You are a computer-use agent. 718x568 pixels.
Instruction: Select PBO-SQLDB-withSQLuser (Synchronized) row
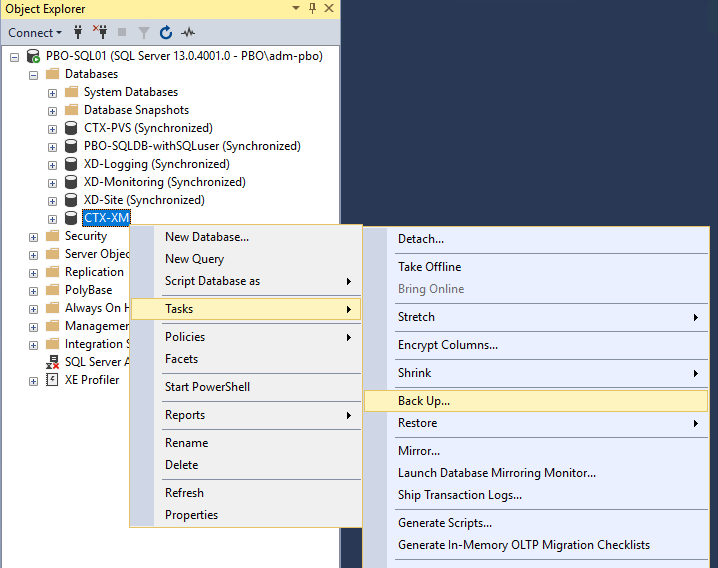[192, 146]
